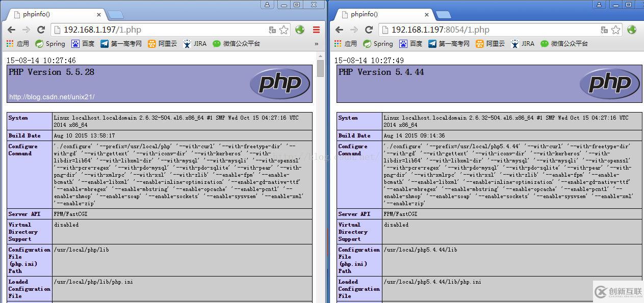The image size is (644, 303).
Task: Click scrollbar up arrow in left window
Action: tap(320, 55)
